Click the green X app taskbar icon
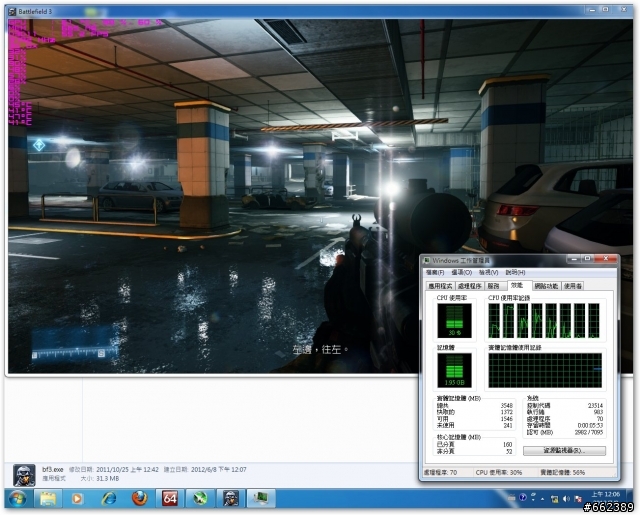640x515 pixels. pos(200,498)
